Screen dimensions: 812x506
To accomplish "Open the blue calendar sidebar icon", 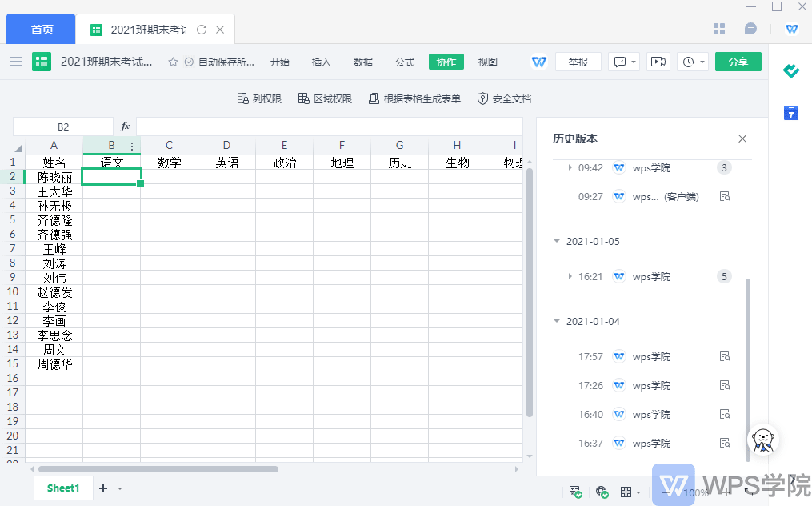I will pos(790,113).
